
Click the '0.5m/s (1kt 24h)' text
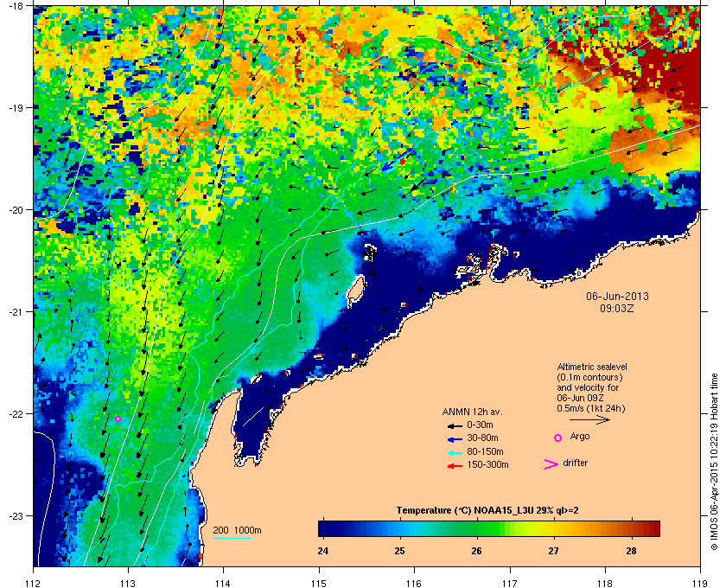[x=591, y=409]
